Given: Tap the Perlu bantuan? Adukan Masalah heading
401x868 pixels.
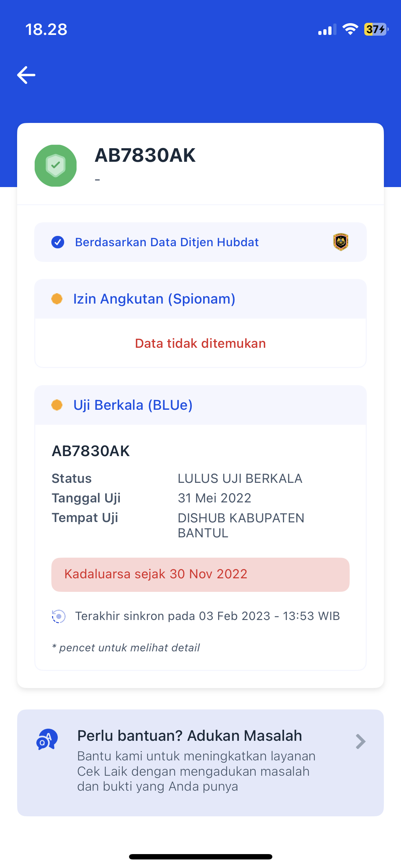Looking at the screenshot, I should coord(190,735).
